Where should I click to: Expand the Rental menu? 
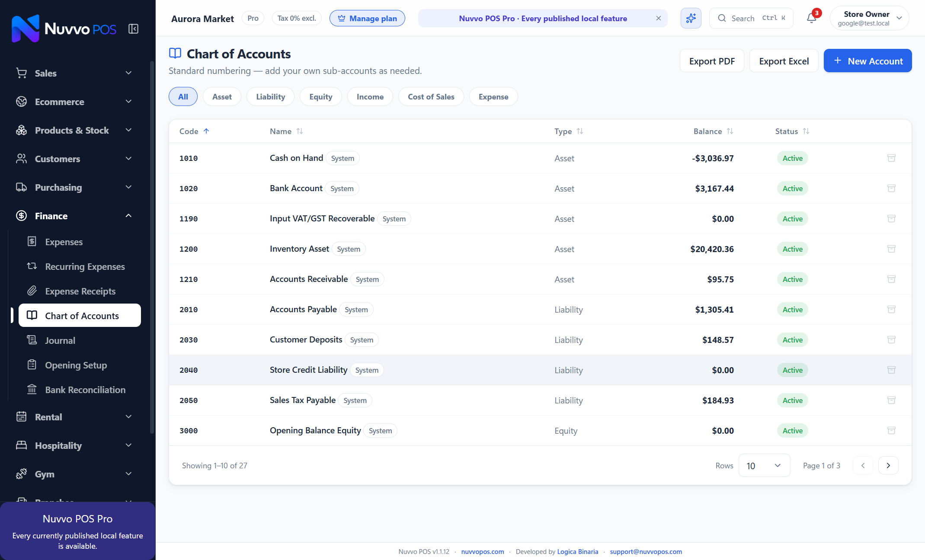coord(74,417)
